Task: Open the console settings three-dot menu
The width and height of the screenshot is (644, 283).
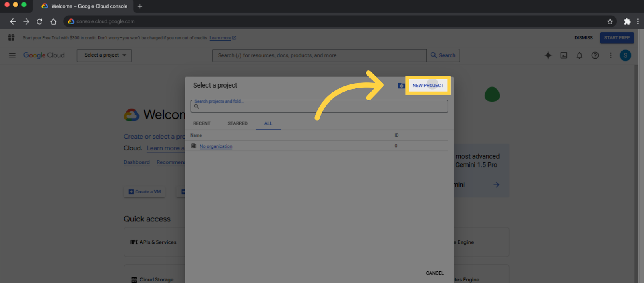Action: pos(611,55)
